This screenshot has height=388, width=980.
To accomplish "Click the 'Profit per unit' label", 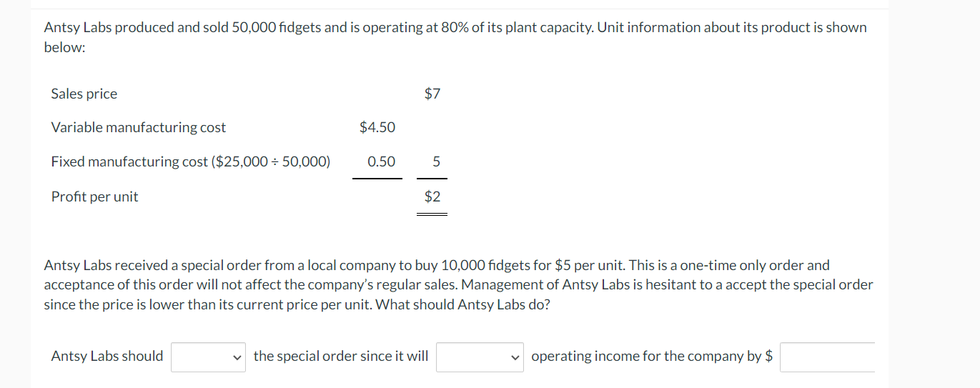I will point(94,197).
